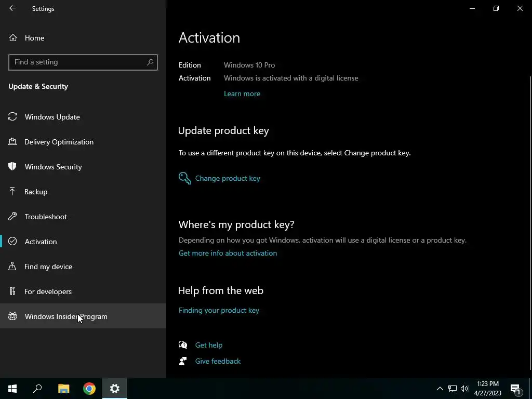Open Finding your product key link

pyautogui.click(x=219, y=310)
